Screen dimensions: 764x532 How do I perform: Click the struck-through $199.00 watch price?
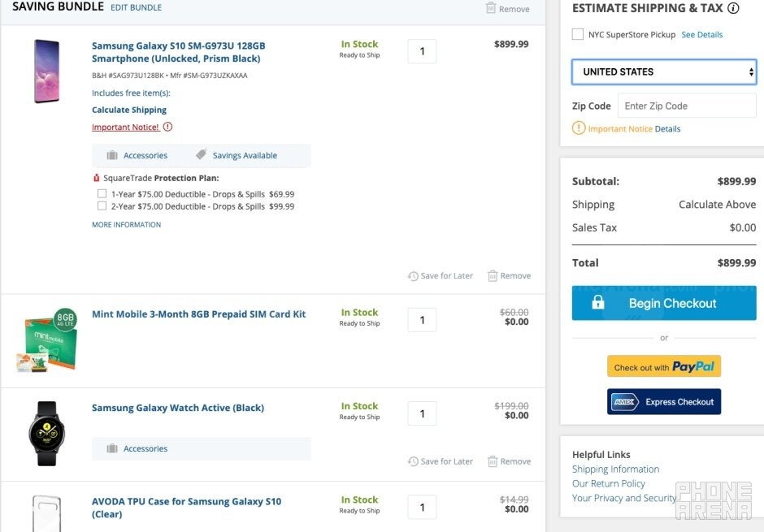coord(511,406)
